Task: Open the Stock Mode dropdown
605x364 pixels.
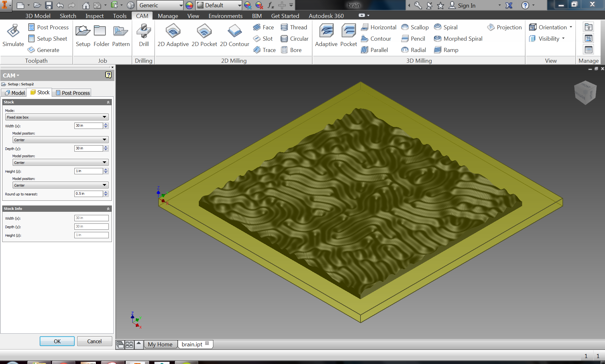Action: [57, 117]
